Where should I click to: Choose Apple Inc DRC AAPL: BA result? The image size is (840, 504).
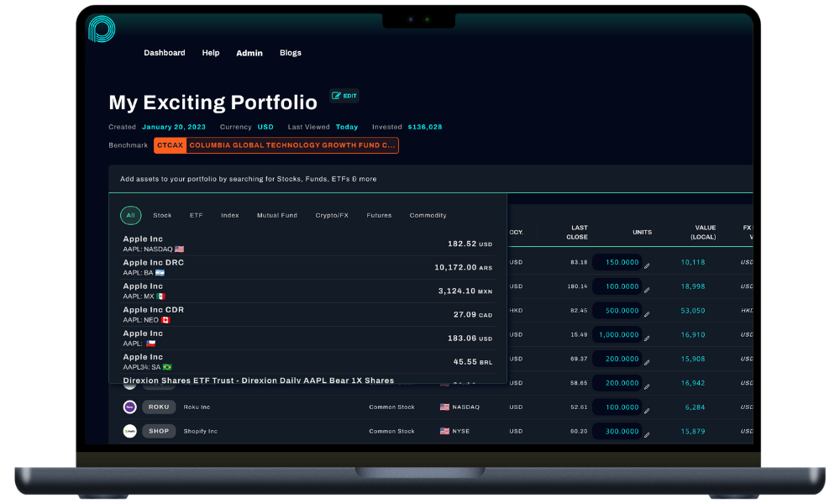307,267
